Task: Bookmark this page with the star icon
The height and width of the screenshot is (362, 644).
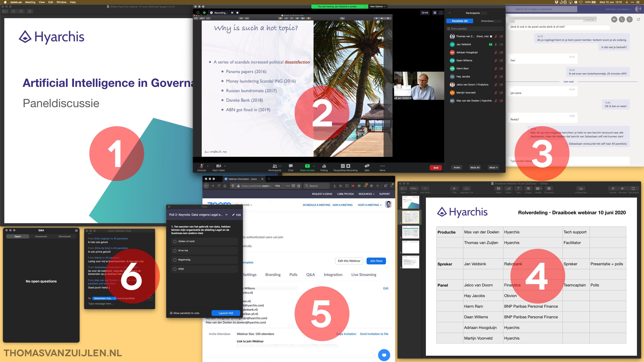Action: 299,186
